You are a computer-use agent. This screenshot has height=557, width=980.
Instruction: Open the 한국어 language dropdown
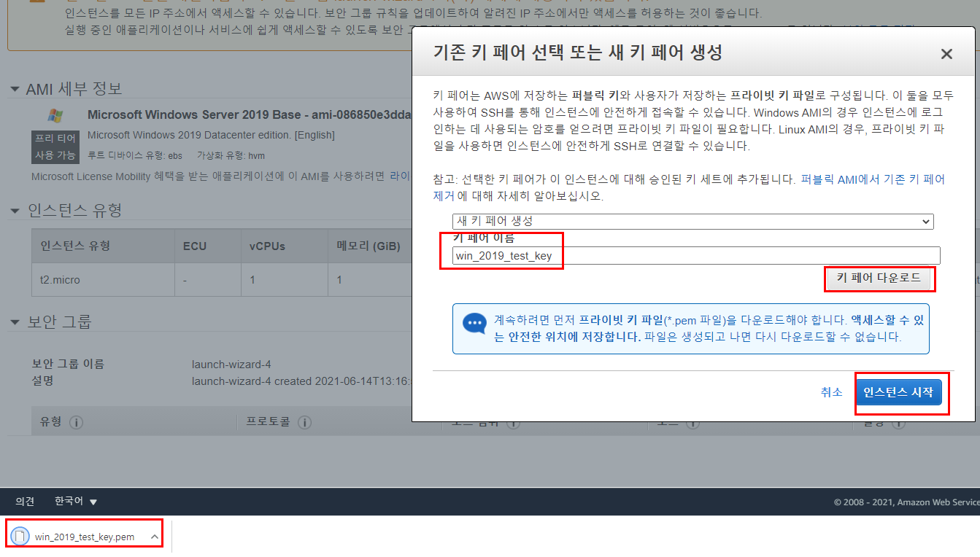[76, 502]
